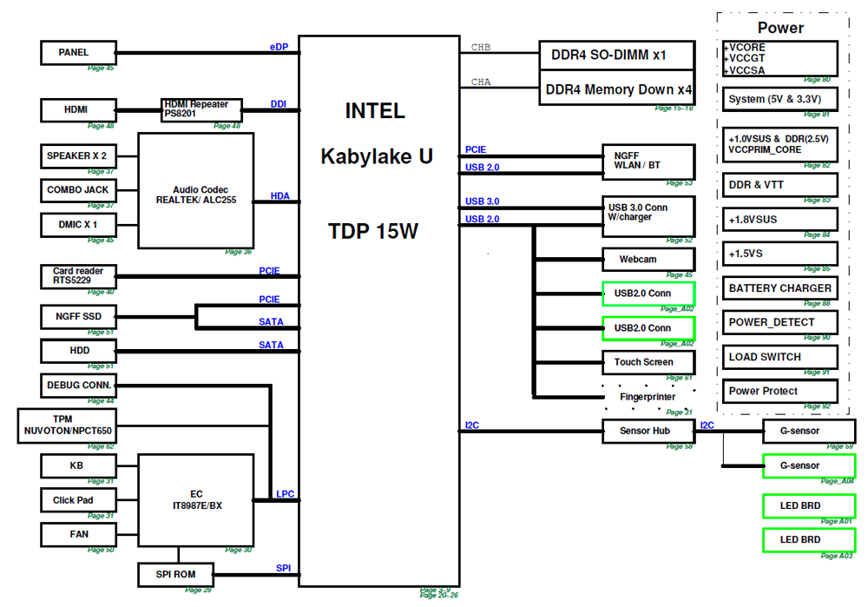The height and width of the screenshot is (607, 868).
Task: Click the +1.8VSUS block
Action: 780,220
